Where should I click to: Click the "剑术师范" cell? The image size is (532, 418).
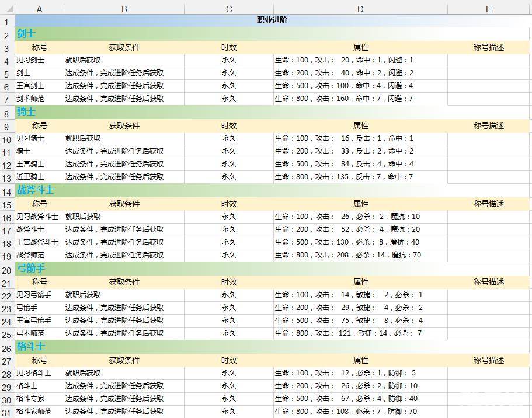pyautogui.click(x=30, y=99)
